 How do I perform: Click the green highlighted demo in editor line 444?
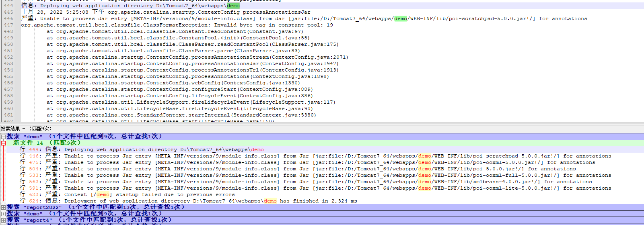(233, 6)
